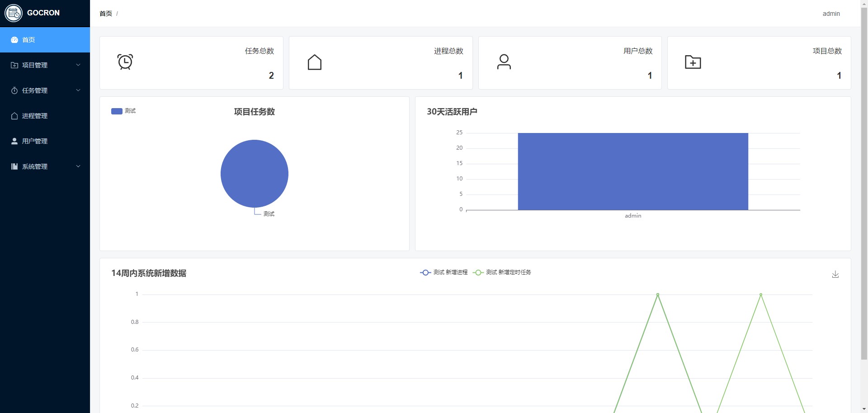Click the folder-plus icon in 项目总数 card
Image resolution: width=868 pixels, height=413 pixels.
point(693,62)
